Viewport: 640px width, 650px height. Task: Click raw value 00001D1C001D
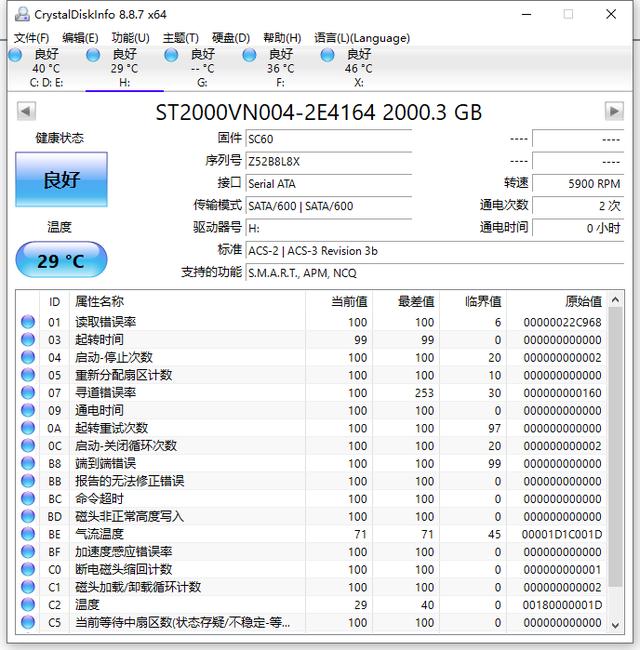[x=562, y=534]
